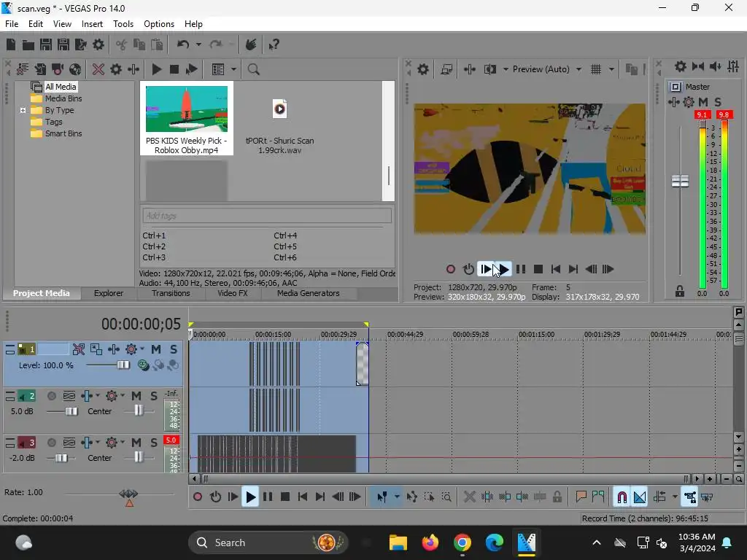Screen dimensions: 747x560
Task: Undo last action arrow
Action: 183,44
